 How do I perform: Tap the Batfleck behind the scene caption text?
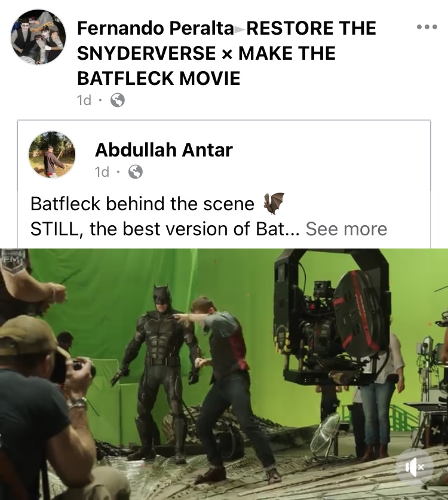click(142, 204)
